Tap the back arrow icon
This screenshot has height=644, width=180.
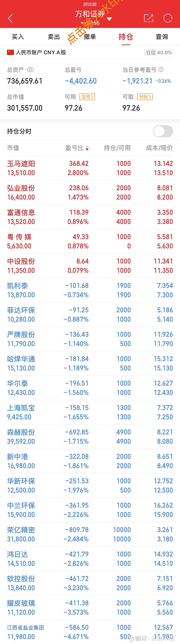(11, 18)
